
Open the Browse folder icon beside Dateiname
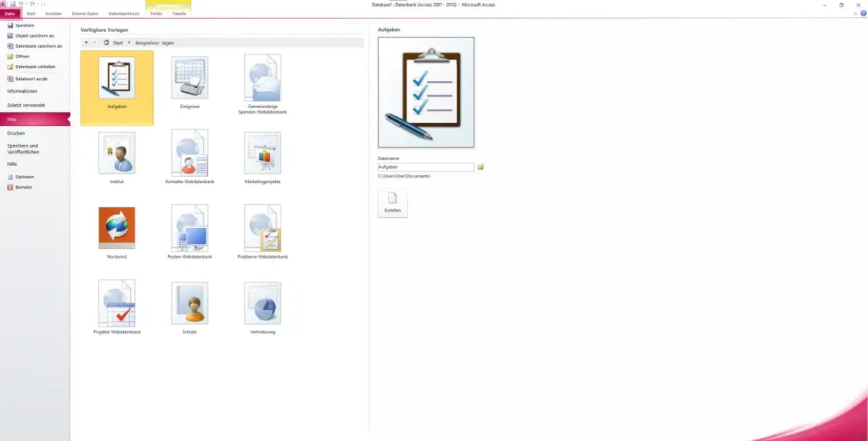(480, 167)
